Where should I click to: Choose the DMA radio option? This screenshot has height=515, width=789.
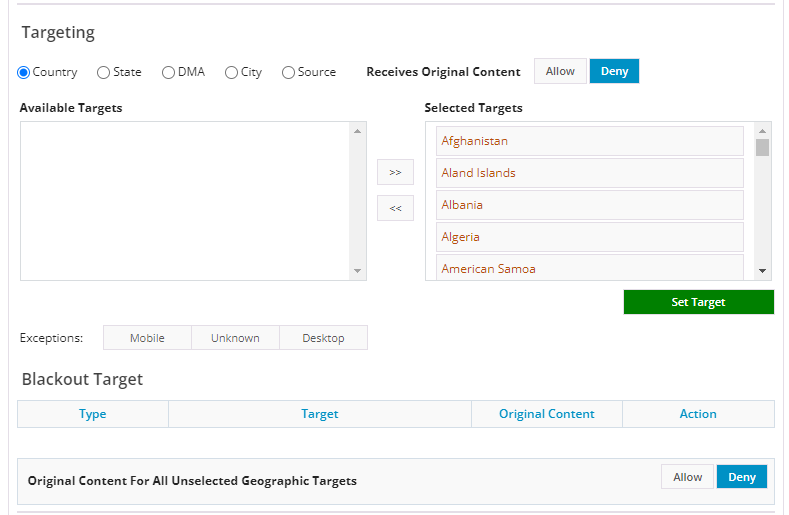coord(168,72)
